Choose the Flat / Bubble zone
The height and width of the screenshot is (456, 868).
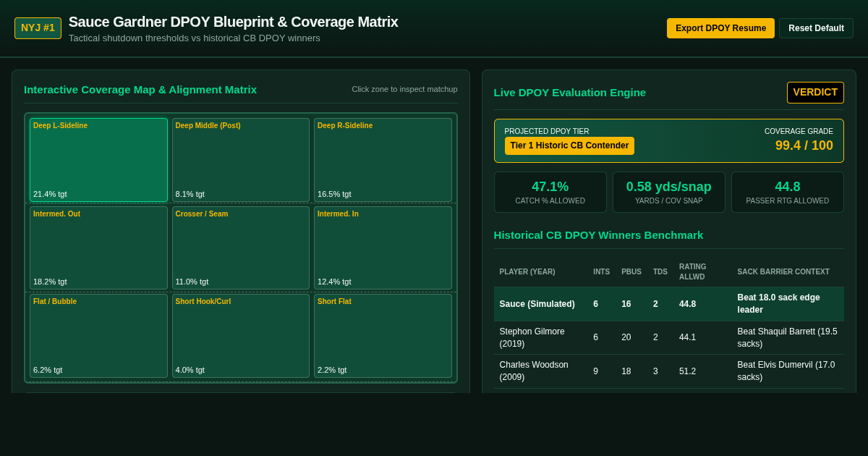[98, 336]
